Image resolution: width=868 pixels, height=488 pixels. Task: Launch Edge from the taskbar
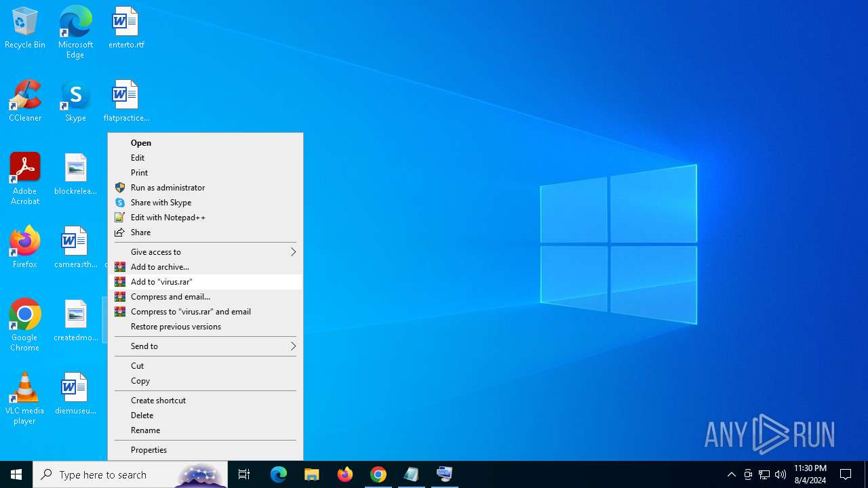[279, 474]
